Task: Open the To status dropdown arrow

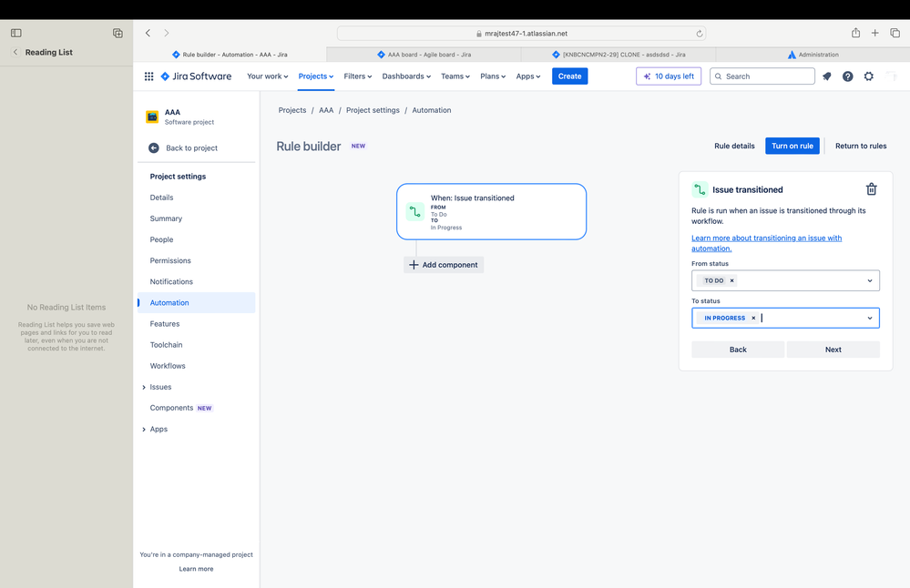Action: (869, 318)
